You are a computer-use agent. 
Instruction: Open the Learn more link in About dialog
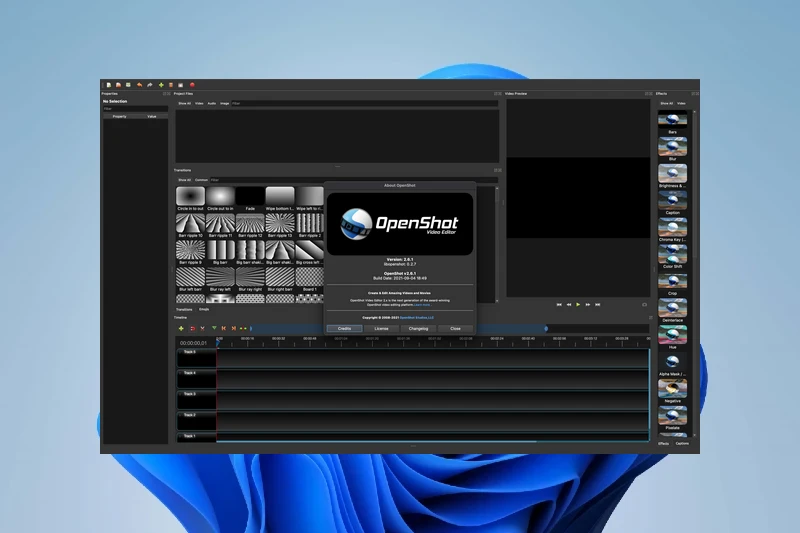(422, 304)
